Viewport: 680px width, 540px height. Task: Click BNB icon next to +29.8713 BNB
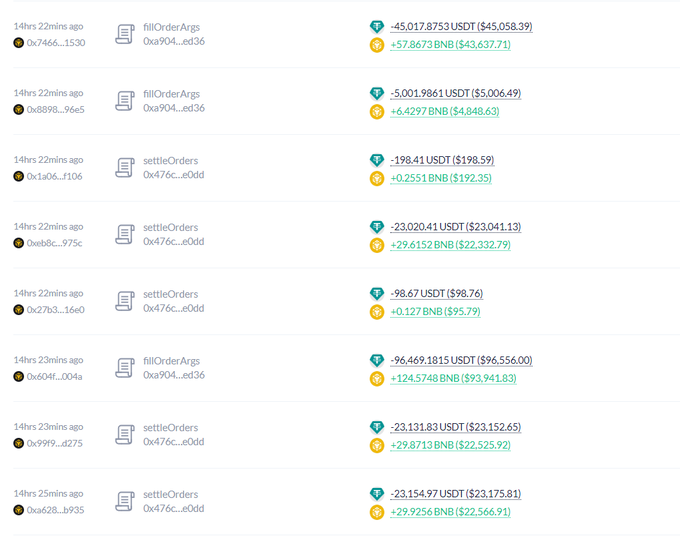377,445
